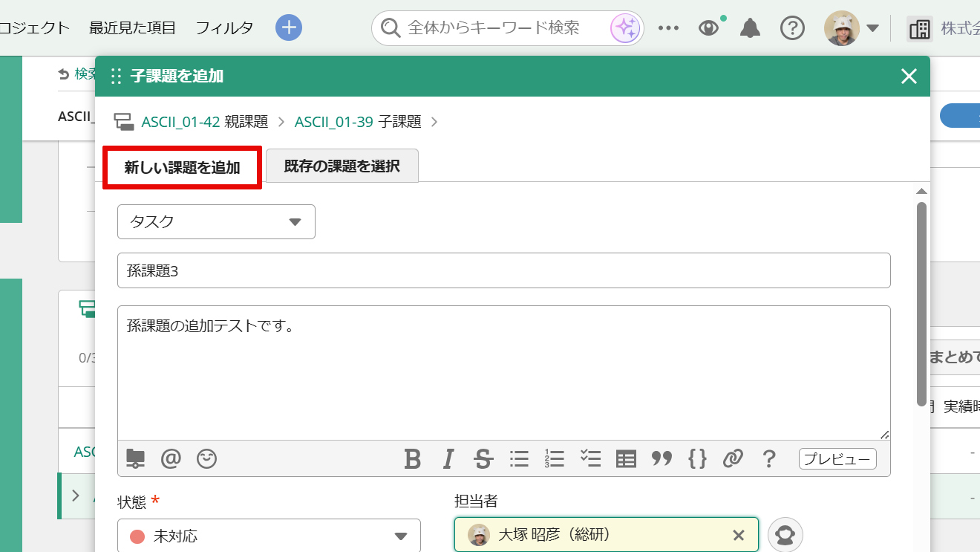Insert checklist
The height and width of the screenshot is (552, 980).
click(590, 459)
